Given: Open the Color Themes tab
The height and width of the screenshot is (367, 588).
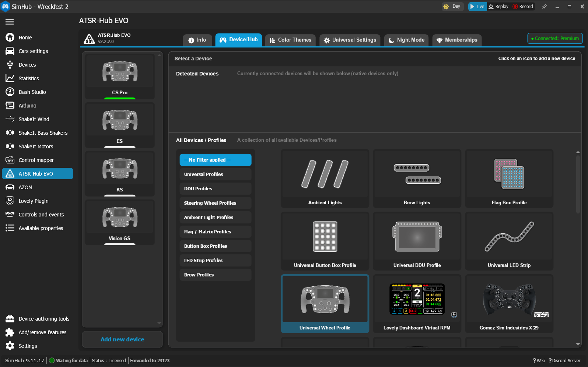Looking at the screenshot, I should coord(290,40).
